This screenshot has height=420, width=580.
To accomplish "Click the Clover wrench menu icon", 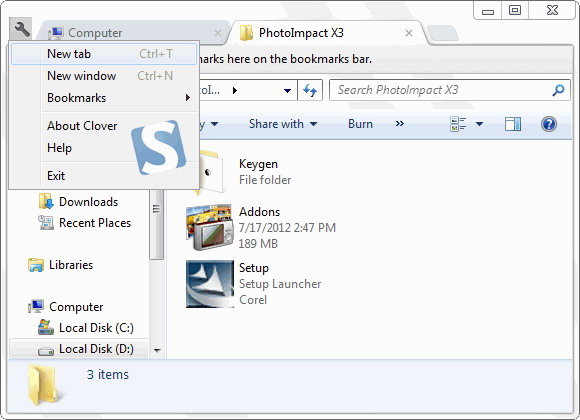I will click(x=21, y=29).
